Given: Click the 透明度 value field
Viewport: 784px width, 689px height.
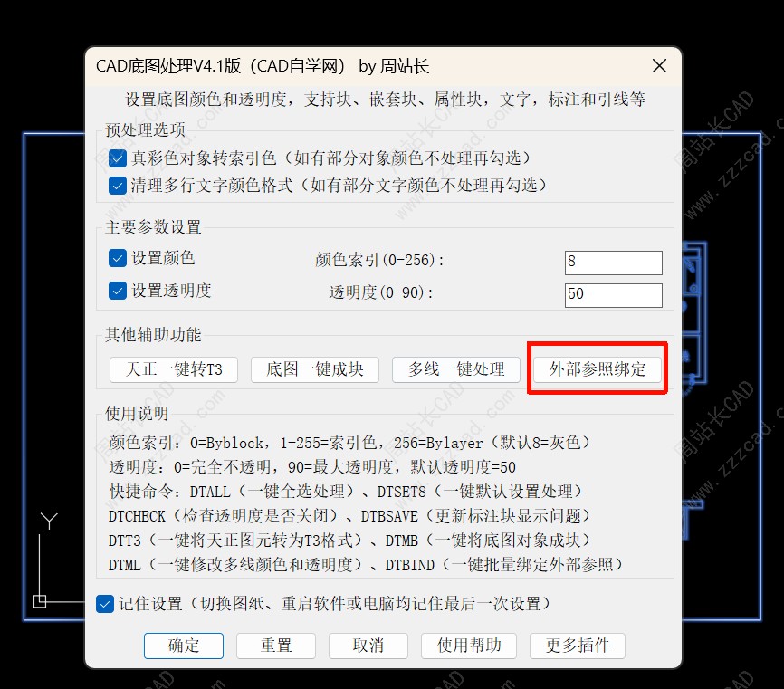Looking at the screenshot, I should click(614, 295).
